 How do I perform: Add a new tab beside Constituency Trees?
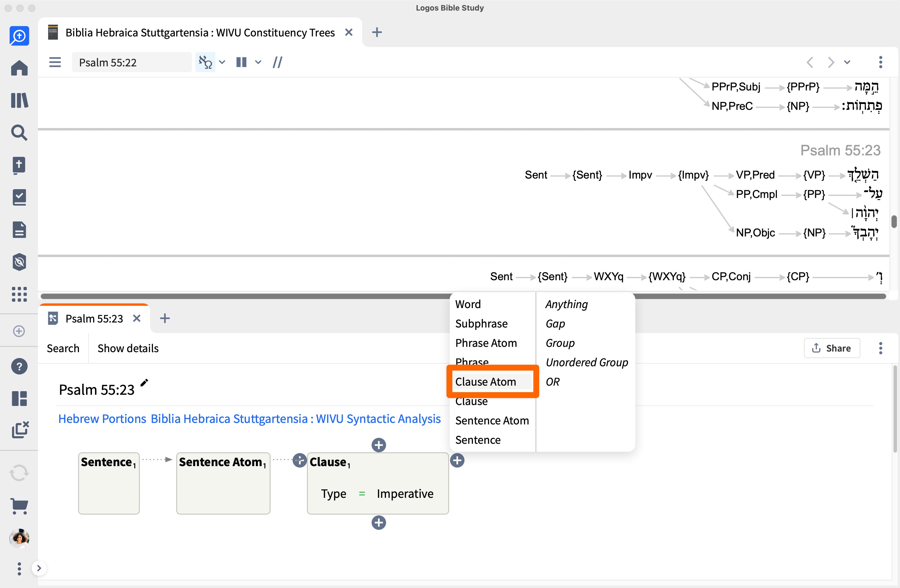(x=377, y=33)
